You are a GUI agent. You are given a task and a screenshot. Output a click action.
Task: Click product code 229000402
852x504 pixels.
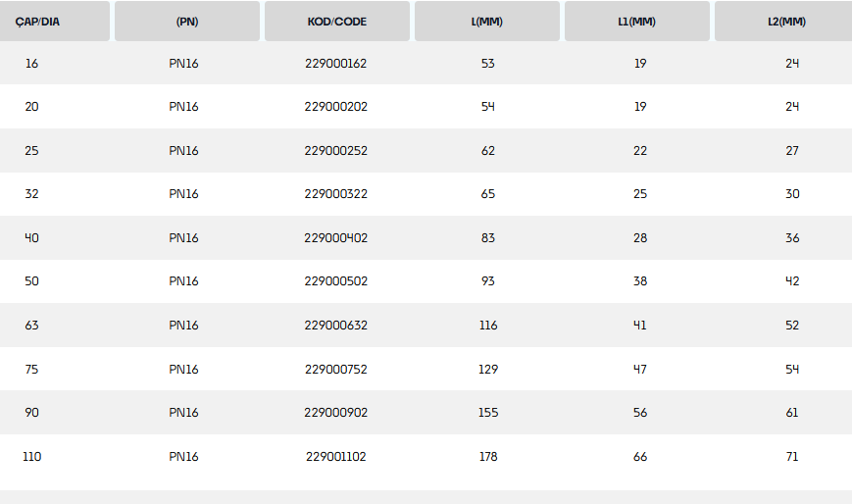click(336, 238)
